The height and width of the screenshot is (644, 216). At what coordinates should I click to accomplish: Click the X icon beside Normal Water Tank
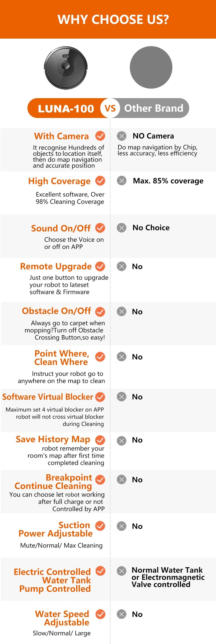tap(122, 571)
